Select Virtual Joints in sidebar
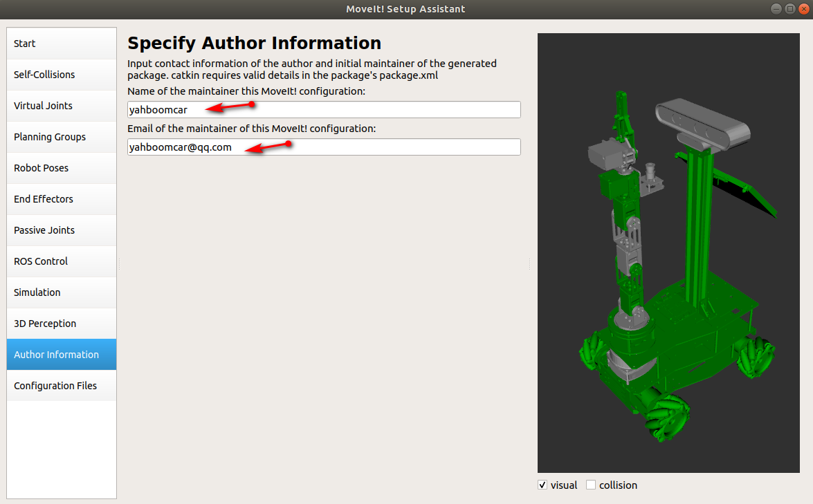This screenshot has height=504, width=813. (61, 106)
